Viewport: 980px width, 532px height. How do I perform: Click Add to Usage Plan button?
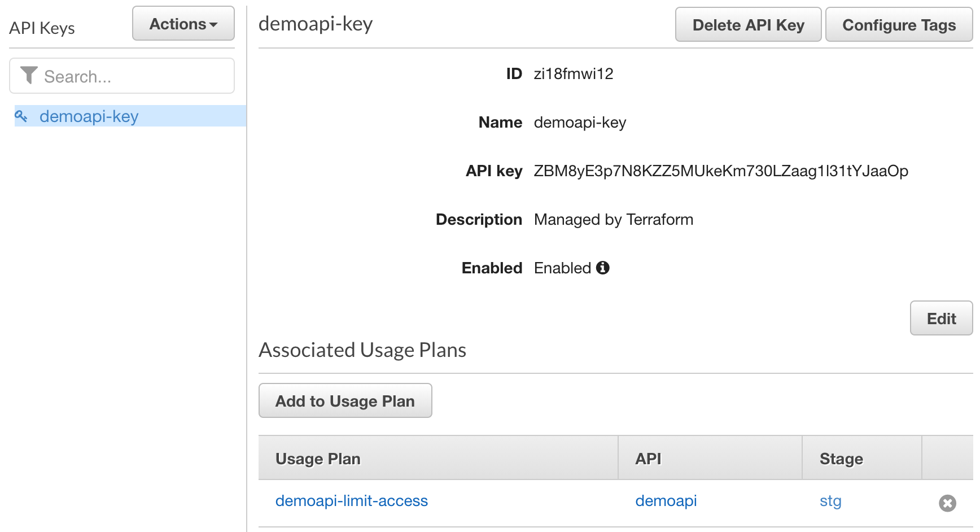(x=345, y=401)
